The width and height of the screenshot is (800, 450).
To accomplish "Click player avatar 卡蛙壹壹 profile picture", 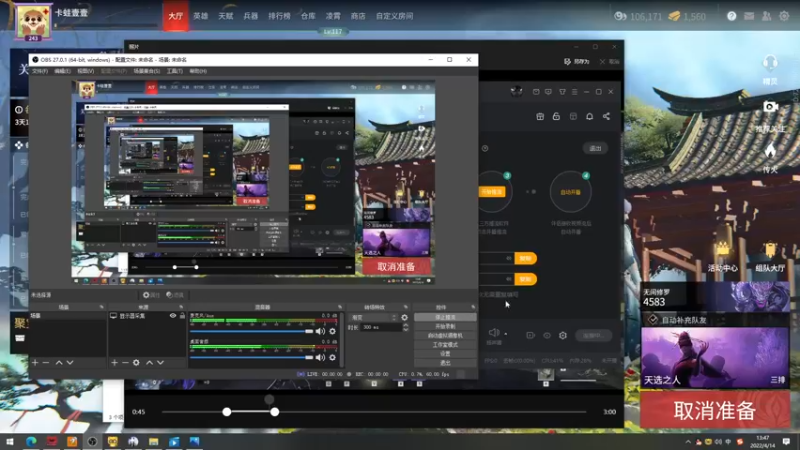I will pos(33,22).
